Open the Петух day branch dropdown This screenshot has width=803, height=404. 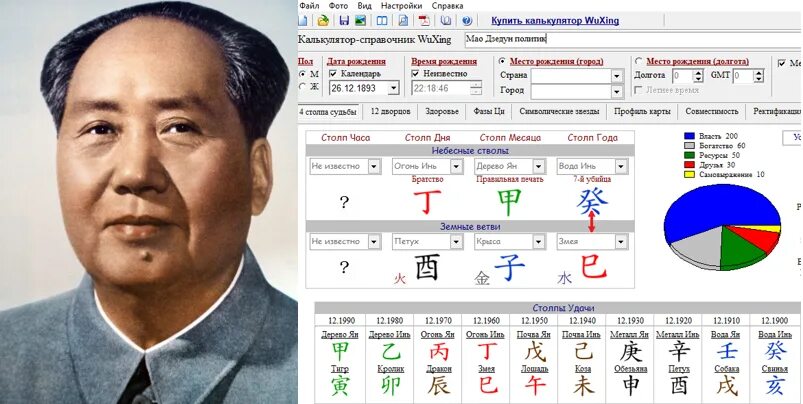[x=457, y=241]
